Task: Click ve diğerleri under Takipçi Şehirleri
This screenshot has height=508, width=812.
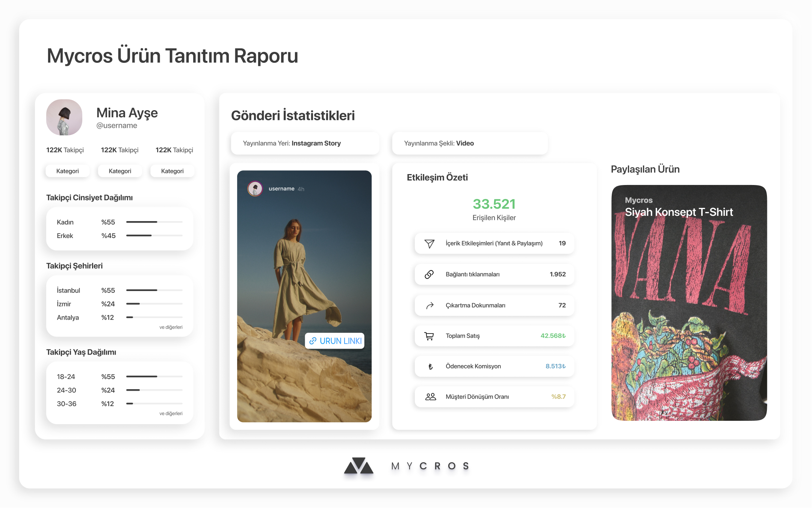Action: tap(171, 327)
